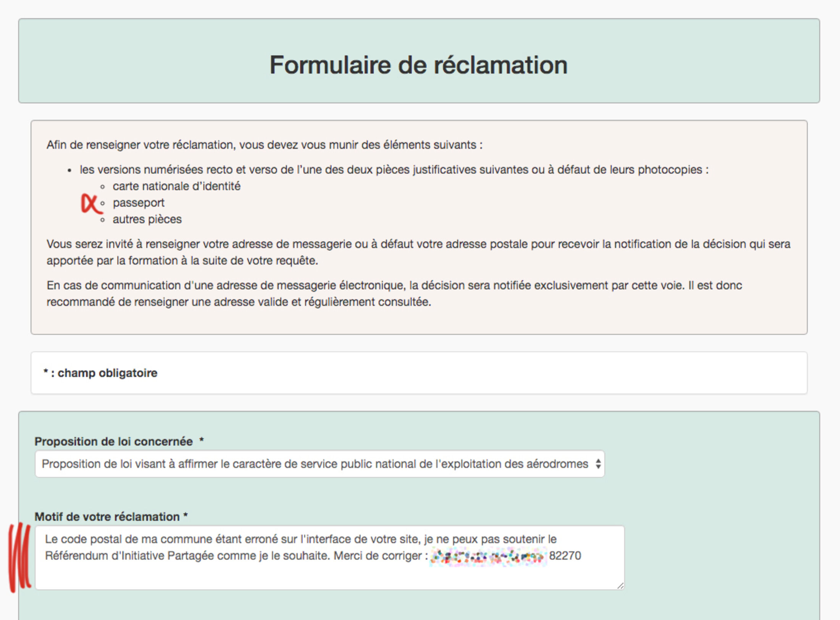Click the dropdown up-down arrows icon
Viewport: 840px width, 620px height.
tap(598, 464)
